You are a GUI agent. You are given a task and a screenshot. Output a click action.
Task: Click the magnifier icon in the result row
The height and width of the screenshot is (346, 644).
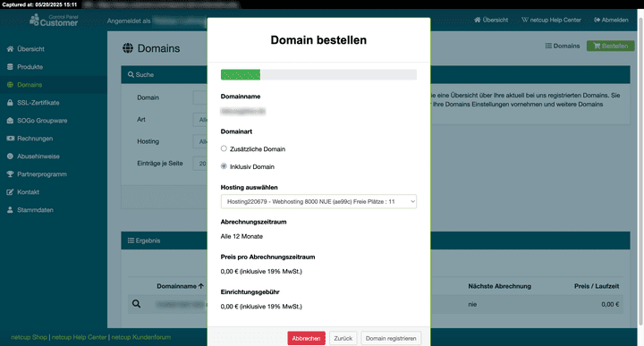[136, 304]
